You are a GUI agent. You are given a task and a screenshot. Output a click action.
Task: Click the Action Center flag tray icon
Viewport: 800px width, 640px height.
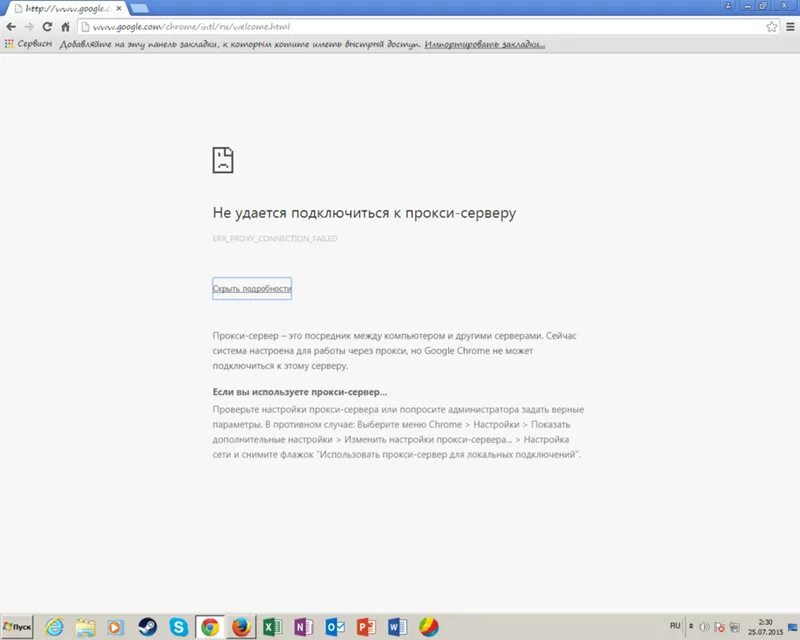tap(719, 627)
